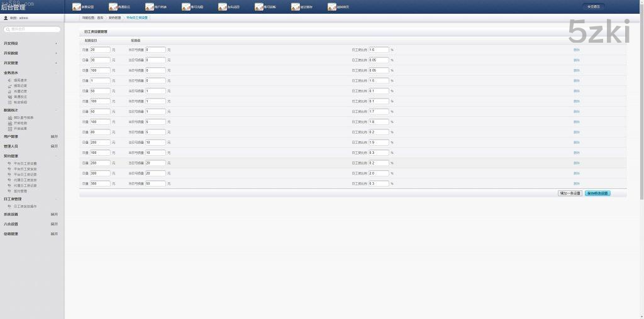
Task: Open 参数设置 icon in top toolbar
Action: 76,6
